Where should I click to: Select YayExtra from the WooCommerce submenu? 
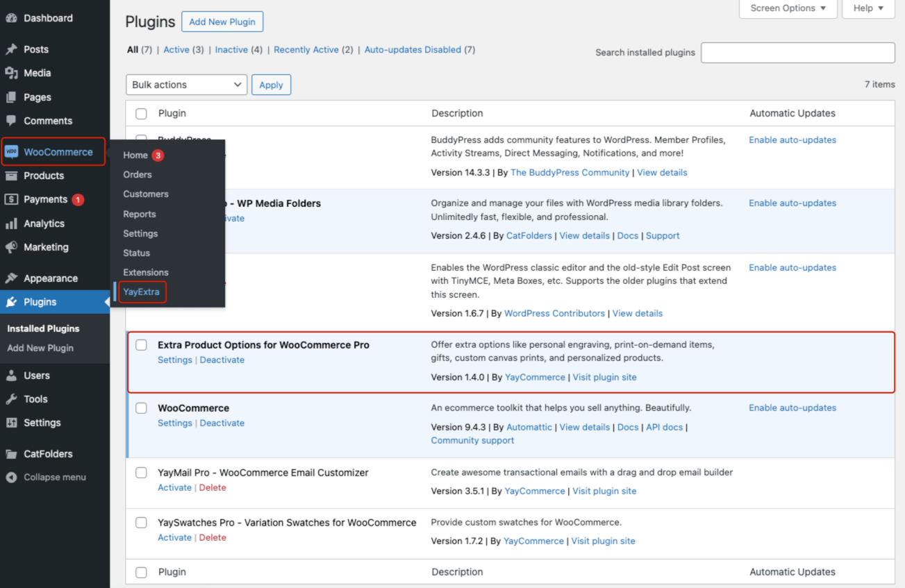(141, 292)
